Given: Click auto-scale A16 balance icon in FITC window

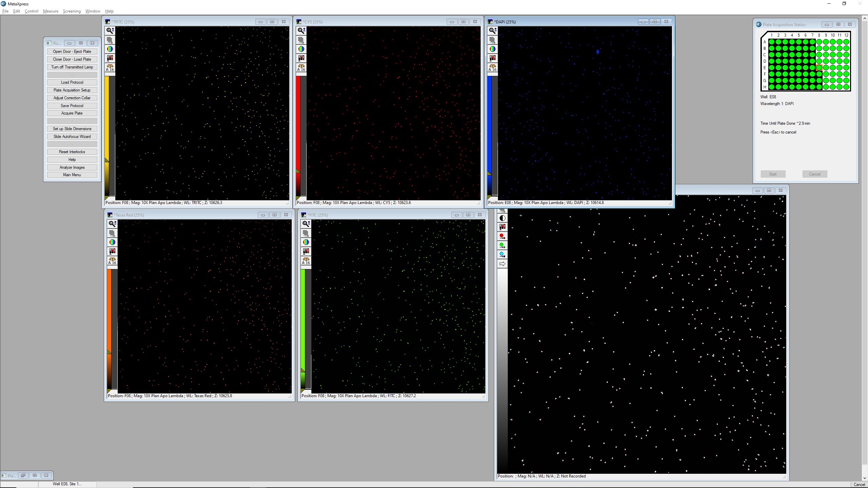Looking at the screenshot, I should point(306,260).
